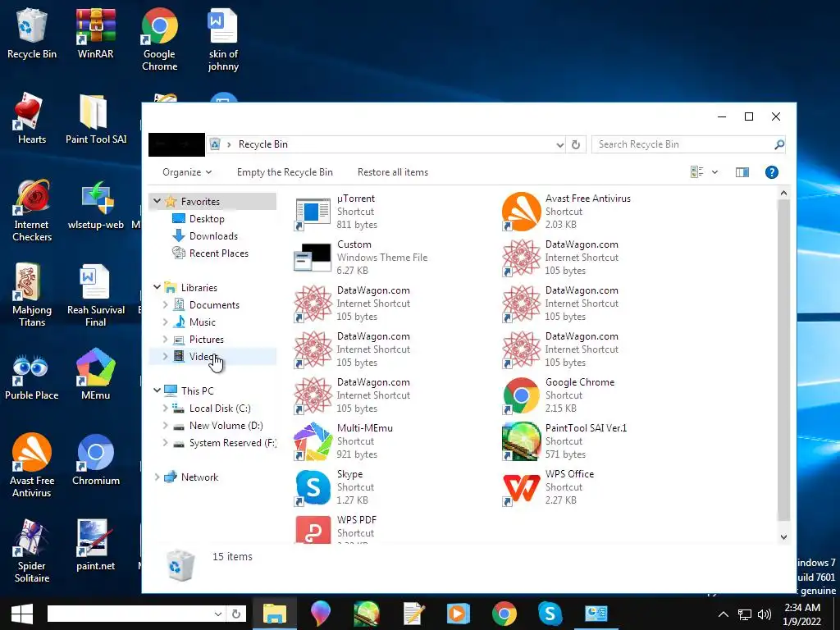The image size is (840, 630).
Task: Expand the Local Disk (C:) node
Action: click(166, 409)
